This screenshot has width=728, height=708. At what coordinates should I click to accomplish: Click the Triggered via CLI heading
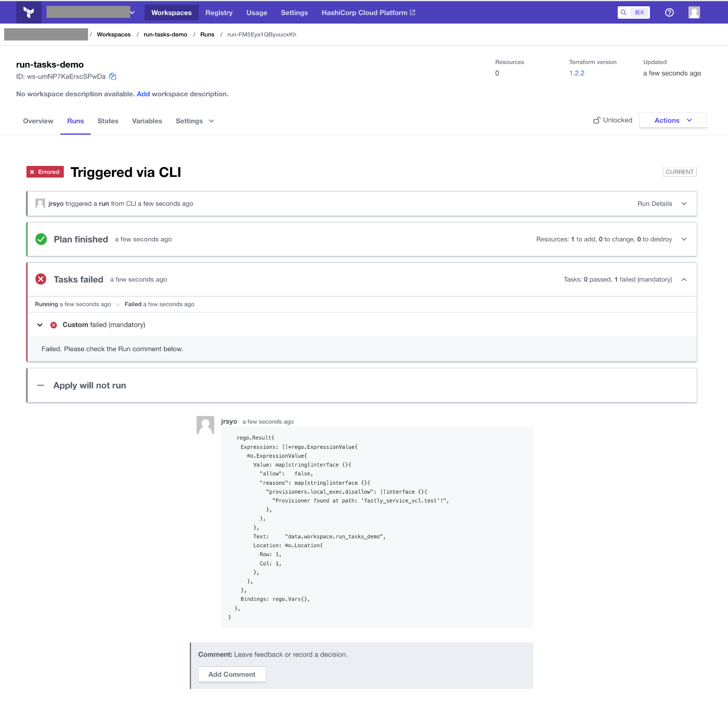tap(126, 172)
